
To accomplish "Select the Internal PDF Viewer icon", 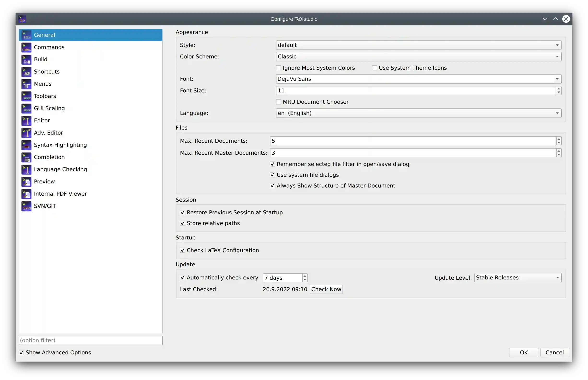I will 26,194.
